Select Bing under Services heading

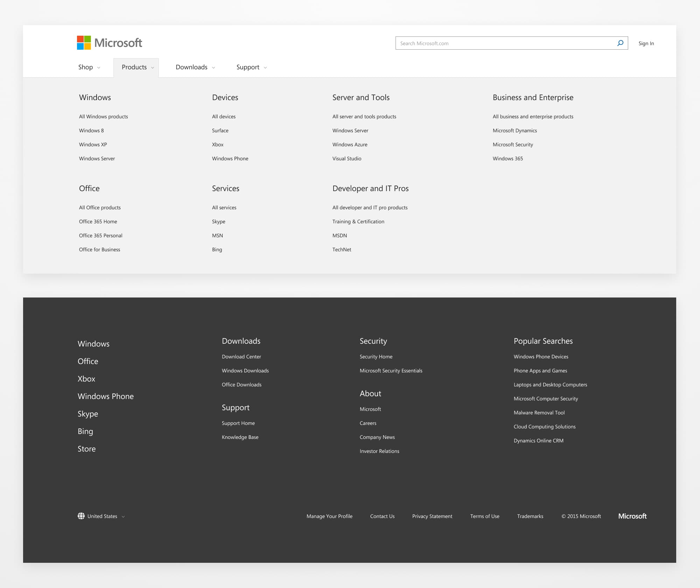pyautogui.click(x=217, y=250)
